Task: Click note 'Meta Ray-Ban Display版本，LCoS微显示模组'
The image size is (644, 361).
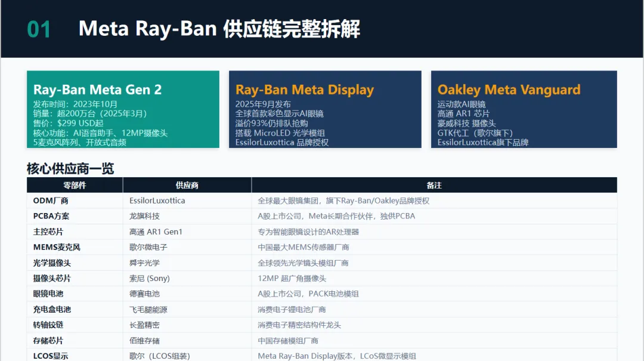Action: point(337,356)
